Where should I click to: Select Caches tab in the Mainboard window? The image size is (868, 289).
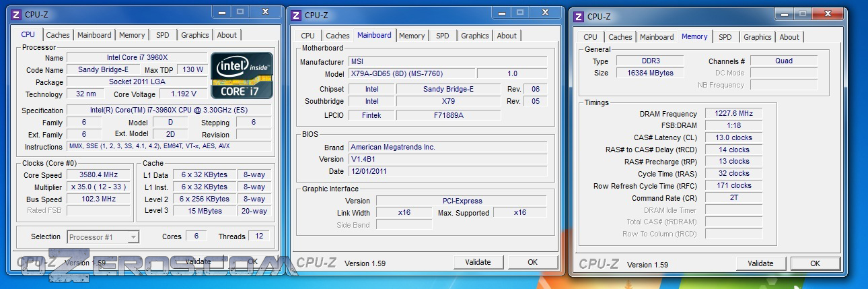pos(338,36)
